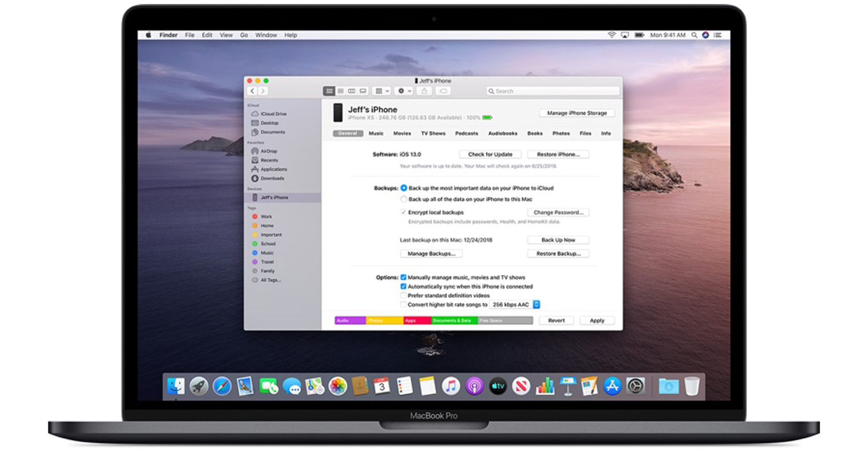The height and width of the screenshot is (453, 868).
Task: Open Launchpad from the Dock
Action: (x=199, y=386)
